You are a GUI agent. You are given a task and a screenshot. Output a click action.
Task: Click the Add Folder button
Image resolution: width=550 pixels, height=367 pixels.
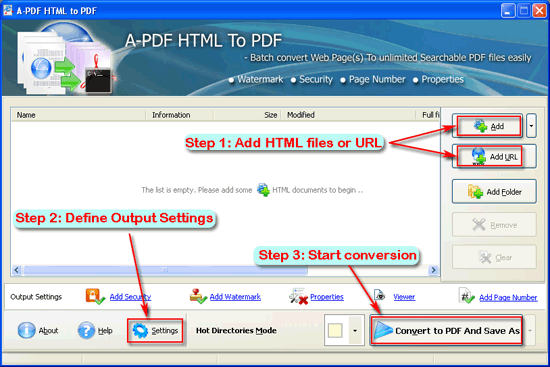click(494, 192)
